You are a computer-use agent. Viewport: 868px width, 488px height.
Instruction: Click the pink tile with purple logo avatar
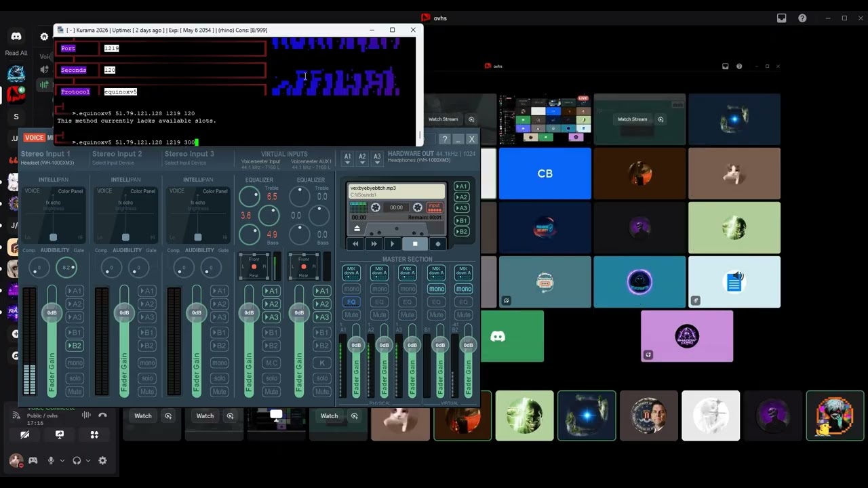pos(687,336)
